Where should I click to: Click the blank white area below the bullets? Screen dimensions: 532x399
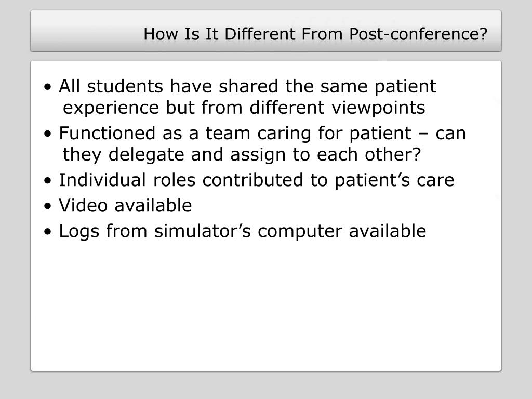point(266,305)
